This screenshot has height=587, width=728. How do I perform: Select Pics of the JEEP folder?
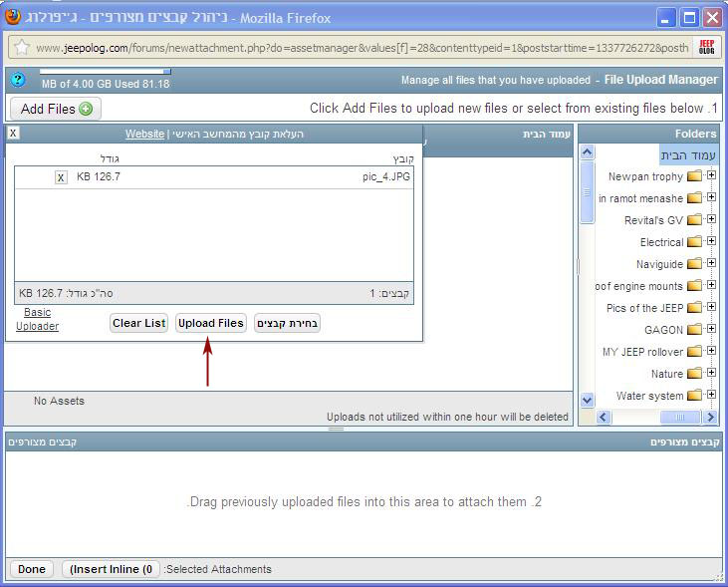point(644,308)
